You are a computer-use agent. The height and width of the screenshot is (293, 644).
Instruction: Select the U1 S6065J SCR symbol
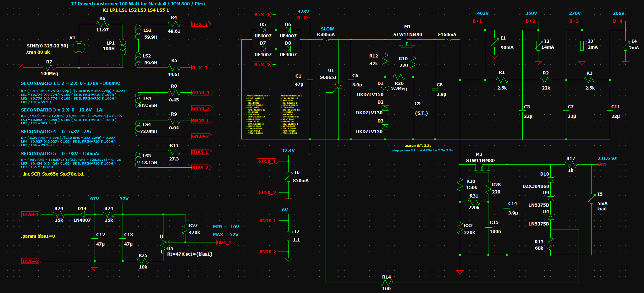pos(338,86)
